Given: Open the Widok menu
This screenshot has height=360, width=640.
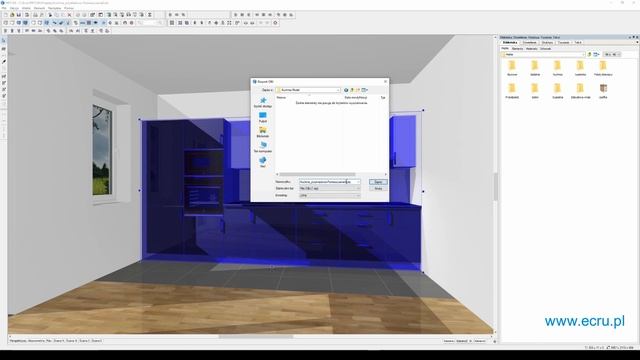Looking at the screenshot, I should 26,8.
